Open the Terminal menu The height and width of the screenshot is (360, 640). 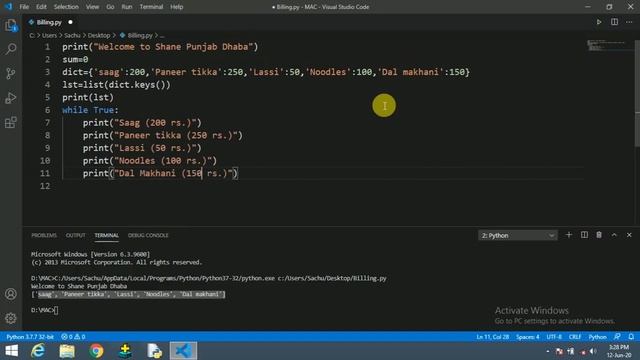click(151, 7)
